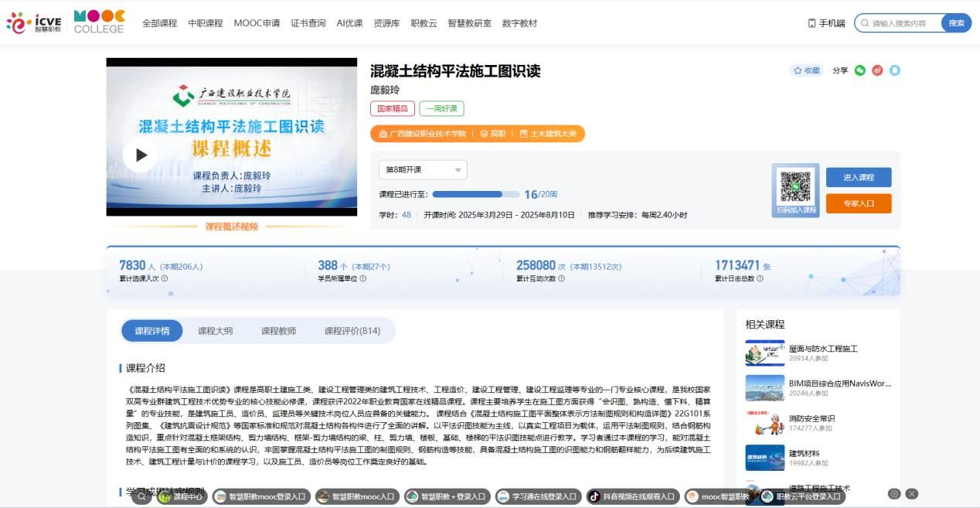Click the course progress bar
Screen dimensions: 980x508
pos(477,194)
